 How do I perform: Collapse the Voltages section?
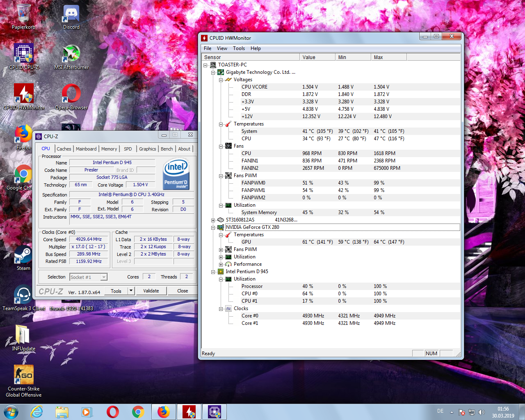click(221, 80)
